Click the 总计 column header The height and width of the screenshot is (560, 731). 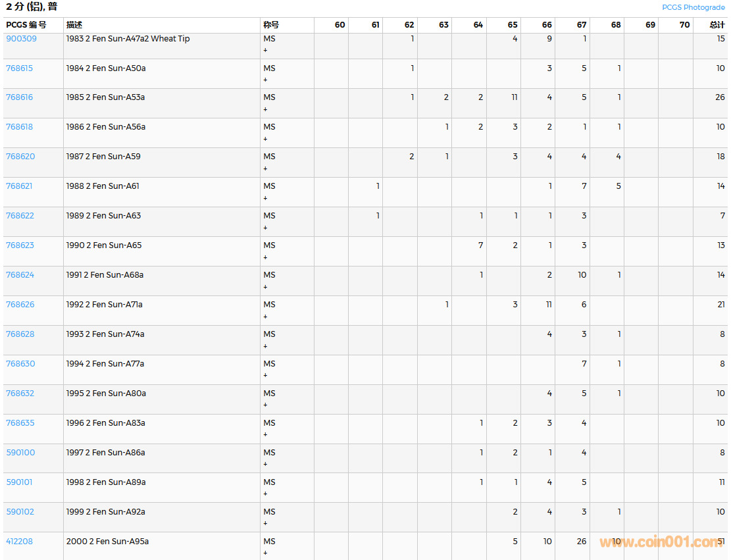(717, 25)
